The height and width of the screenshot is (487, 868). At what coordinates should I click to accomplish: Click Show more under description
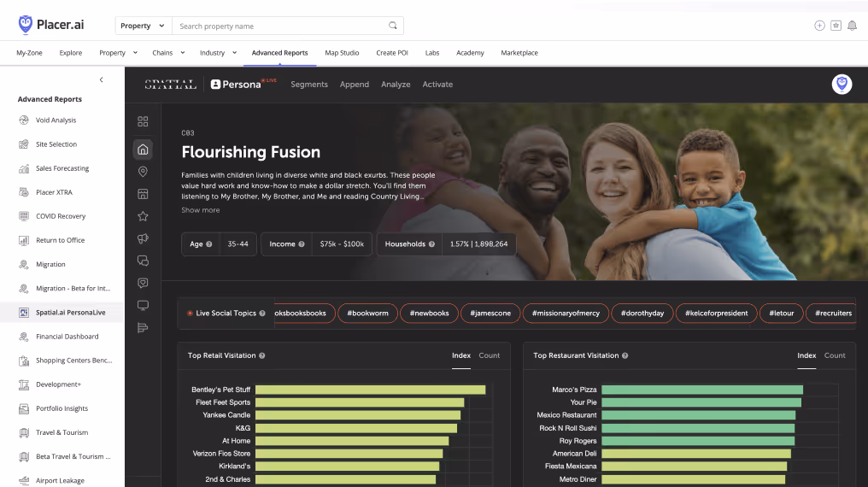tap(201, 210)
